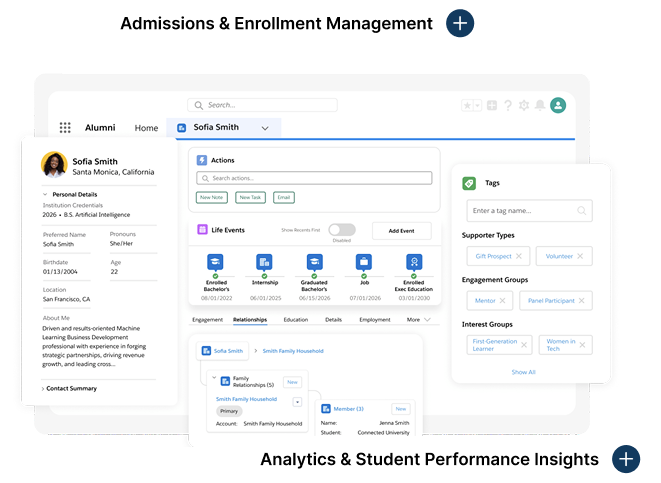Open the favorites list dropdown arrow
Screen dimensions: 661x483
478,105
